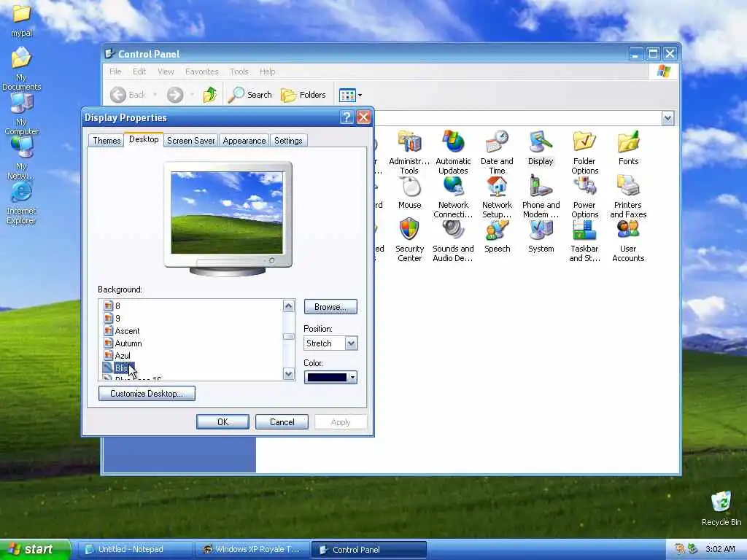The width and height of the screenshot is (747, 560).
Task: Open Network Connections icon
Action: [x=453, y=197]
